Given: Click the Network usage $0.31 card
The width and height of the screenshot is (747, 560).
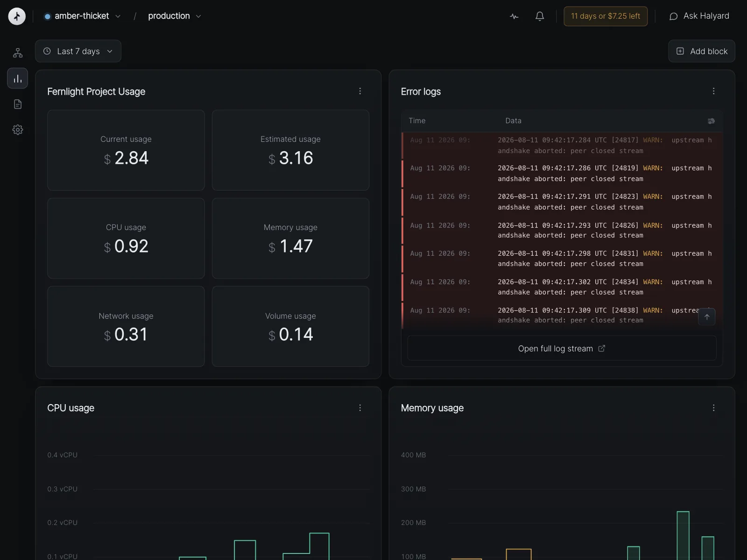Looking at the screenshot, I should click(x=126, y=327).
